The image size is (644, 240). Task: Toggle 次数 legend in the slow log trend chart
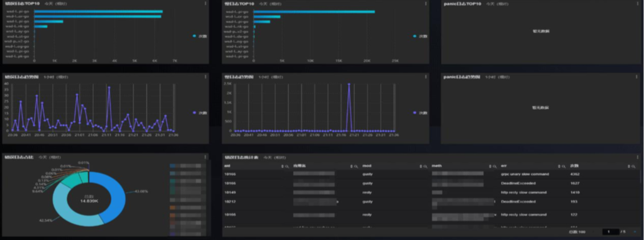(x=420, y=112)
